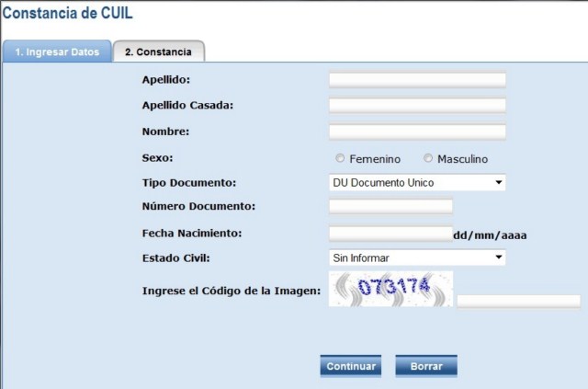Click the Apellido input field
The height and width of the screenshot is (389, 588).
[417, 80]
